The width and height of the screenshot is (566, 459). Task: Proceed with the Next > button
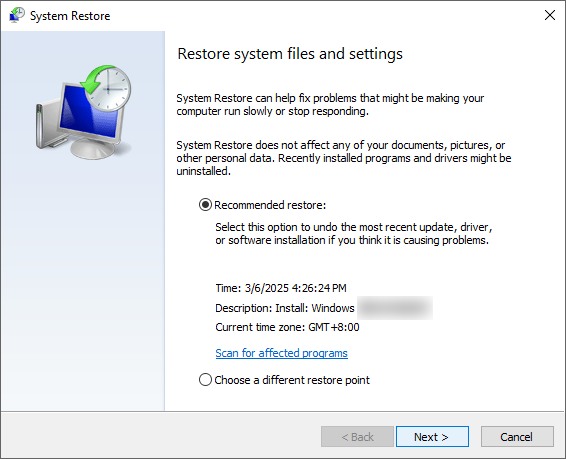tap(432, 437)
